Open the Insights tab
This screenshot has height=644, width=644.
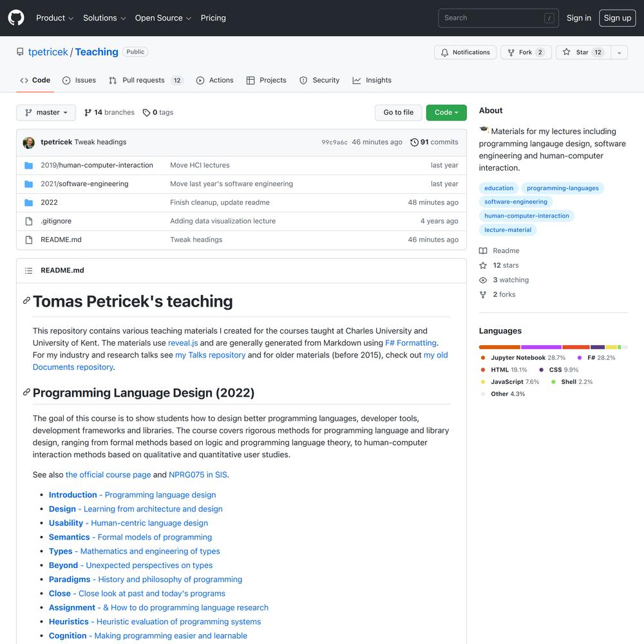(x=372, y=80)
